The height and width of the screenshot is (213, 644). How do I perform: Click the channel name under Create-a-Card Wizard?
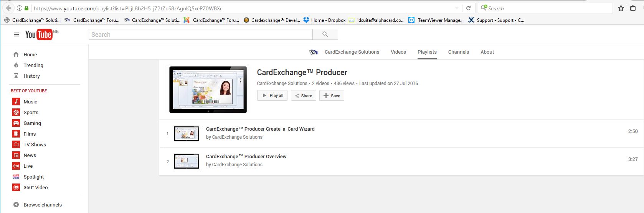[x=237, y=137]
